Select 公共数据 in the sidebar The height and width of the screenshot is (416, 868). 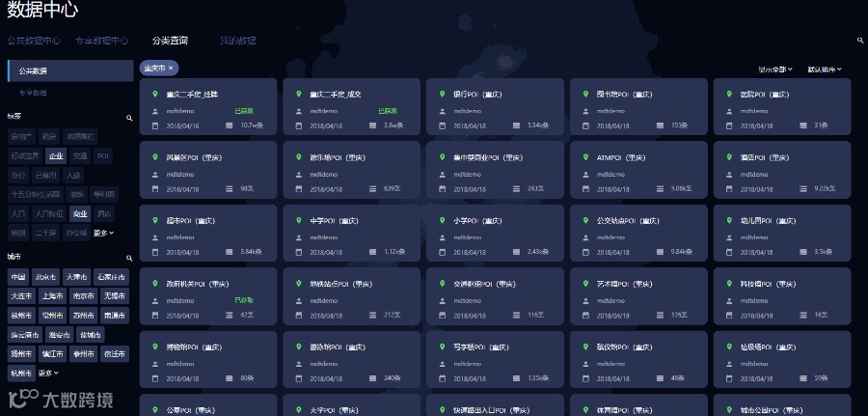point(70,70)
